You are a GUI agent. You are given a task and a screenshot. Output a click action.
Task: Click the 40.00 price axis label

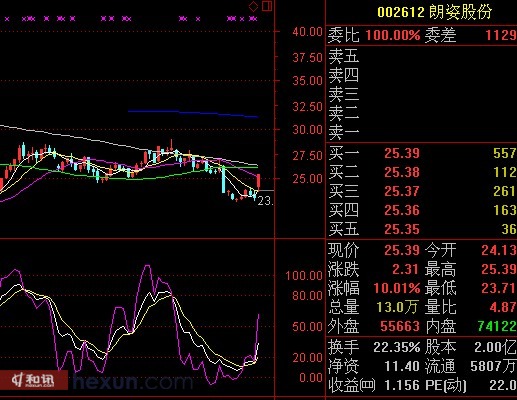click(307, 32)
